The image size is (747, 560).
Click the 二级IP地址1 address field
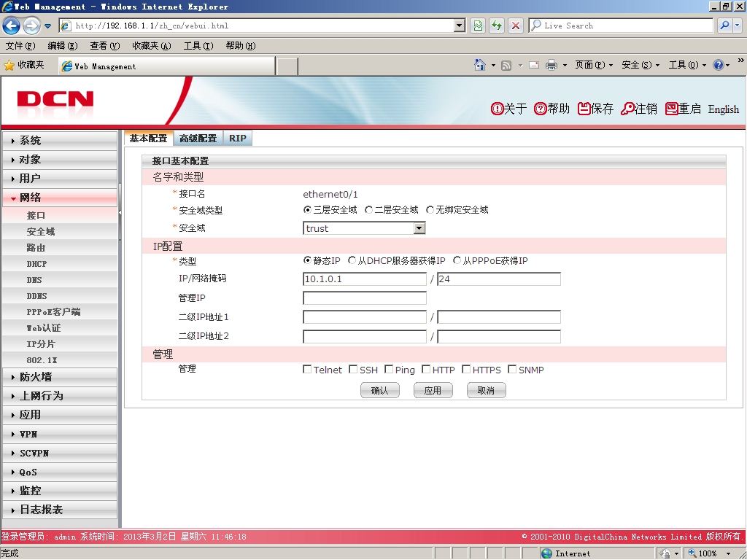(x=365, y=317)
